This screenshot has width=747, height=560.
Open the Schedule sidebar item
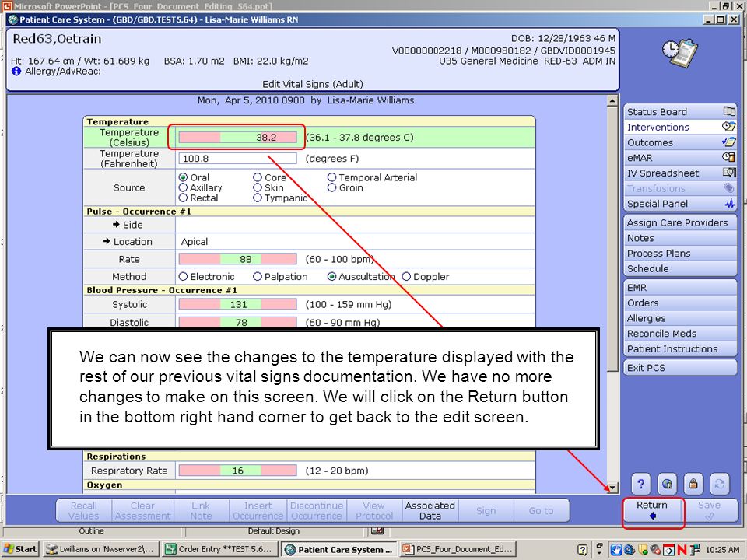[680, 268]
